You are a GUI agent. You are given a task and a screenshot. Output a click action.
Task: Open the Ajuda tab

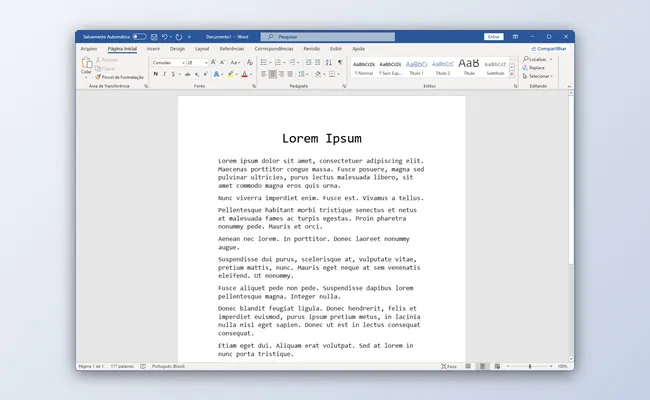point(358,49)
